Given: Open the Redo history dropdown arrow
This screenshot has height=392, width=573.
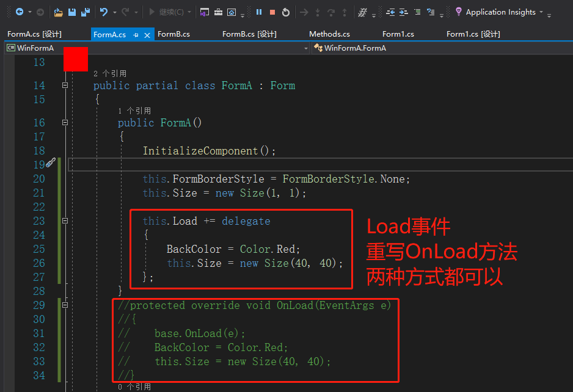Looking at the screenshot, I should point(136,12).
